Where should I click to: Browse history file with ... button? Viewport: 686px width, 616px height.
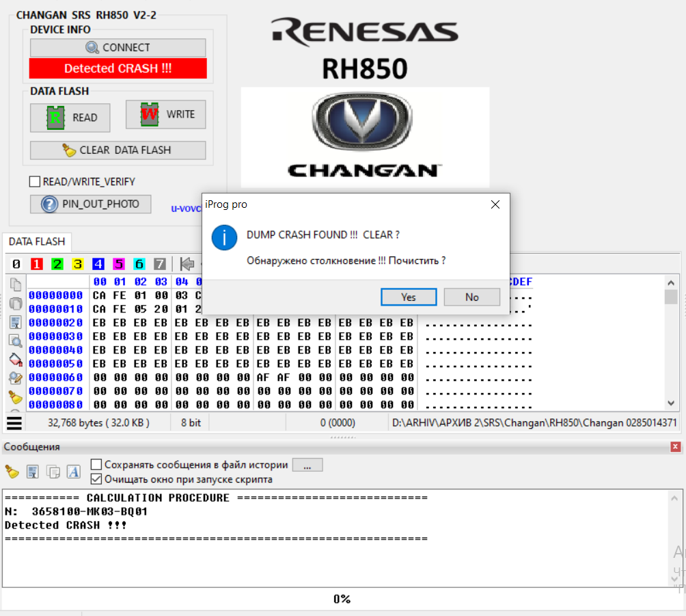307,465
